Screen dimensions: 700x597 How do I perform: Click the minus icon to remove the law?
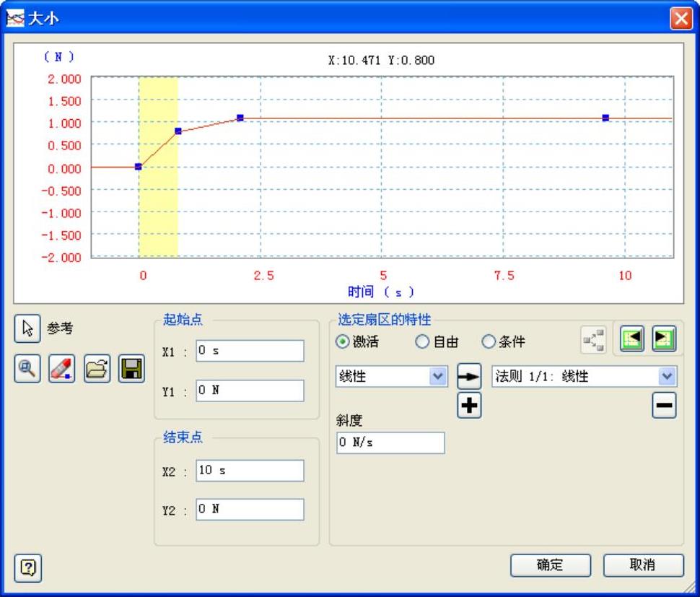pyautogui.click(x=664, y=406)
